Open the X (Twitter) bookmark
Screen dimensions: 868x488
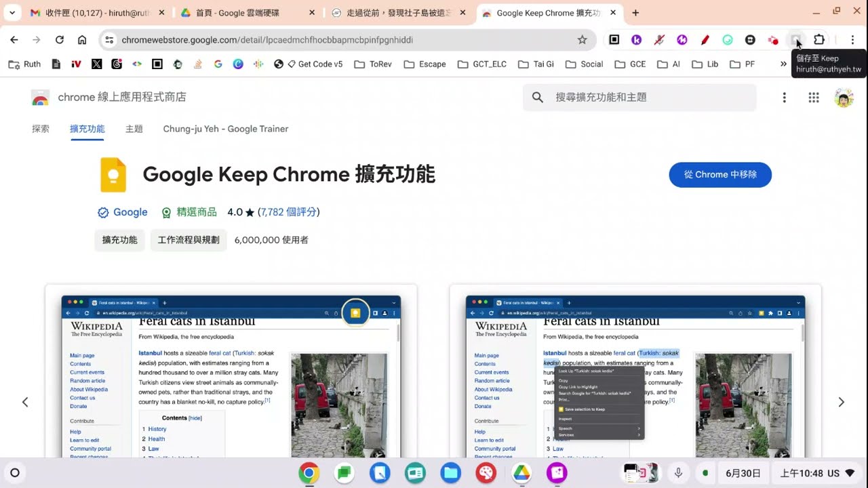point(96,64)
